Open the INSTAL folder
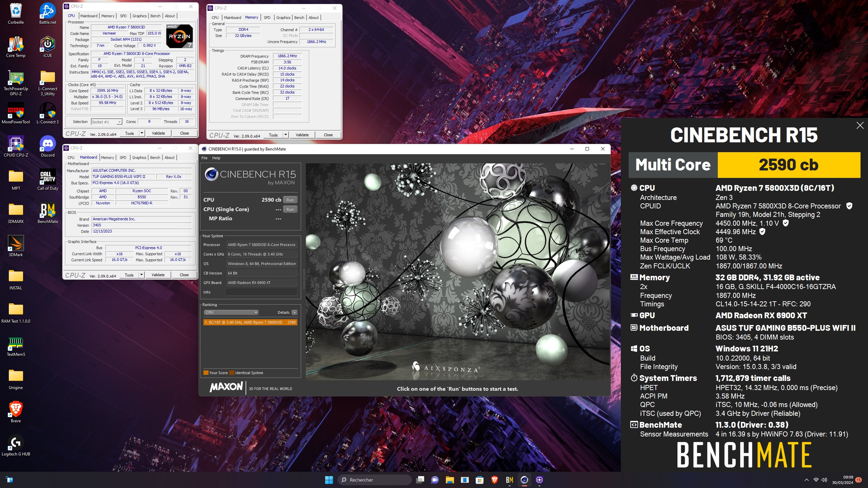868x488 pixels. tap(16, 279)
